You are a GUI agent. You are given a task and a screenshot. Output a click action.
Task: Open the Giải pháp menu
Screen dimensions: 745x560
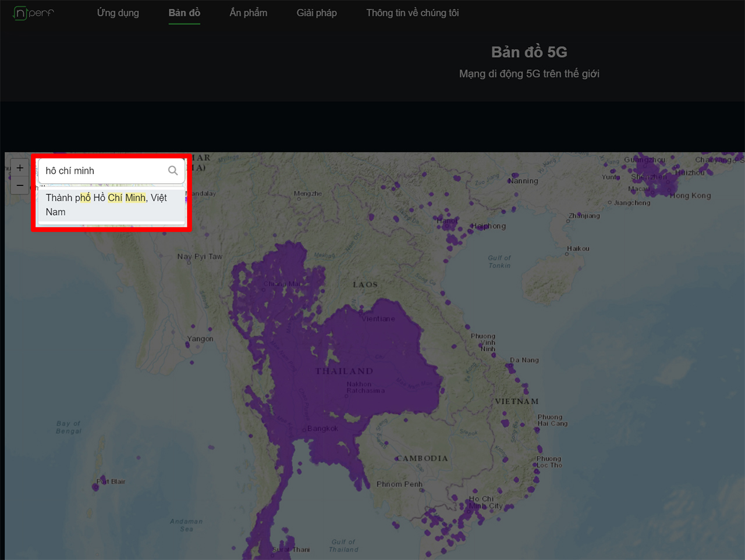(x=317, y=13)
